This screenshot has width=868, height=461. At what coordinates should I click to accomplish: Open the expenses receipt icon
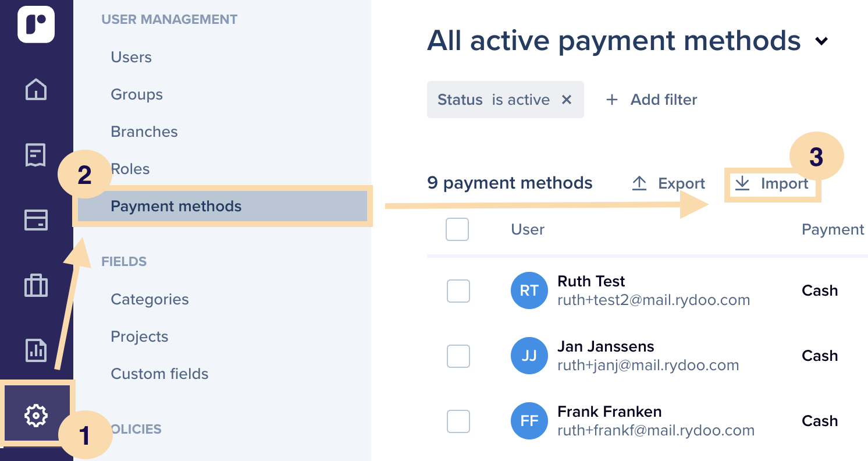tap(36, 155)
